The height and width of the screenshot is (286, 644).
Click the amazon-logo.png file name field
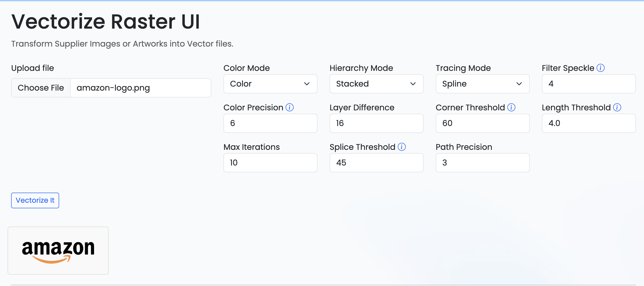pyautogui.click(x=140, y=88)
